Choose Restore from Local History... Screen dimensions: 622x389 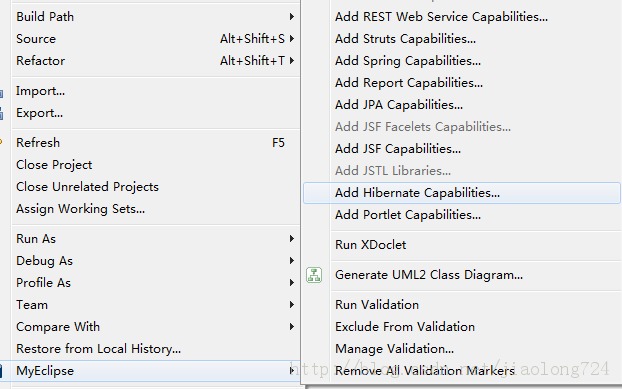click(x=156, y=349)
